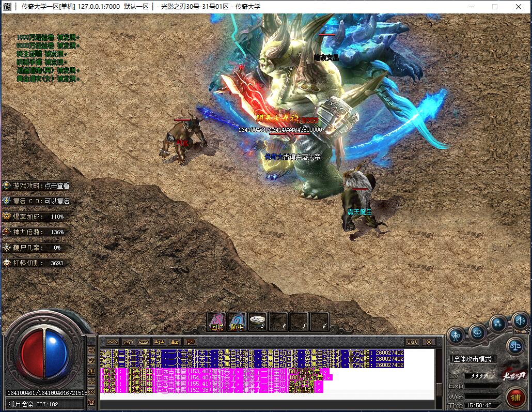Click the 1000万经验卷 被发现 notice
This screenshot has height=412, width=532.
(x=48, y=37)
